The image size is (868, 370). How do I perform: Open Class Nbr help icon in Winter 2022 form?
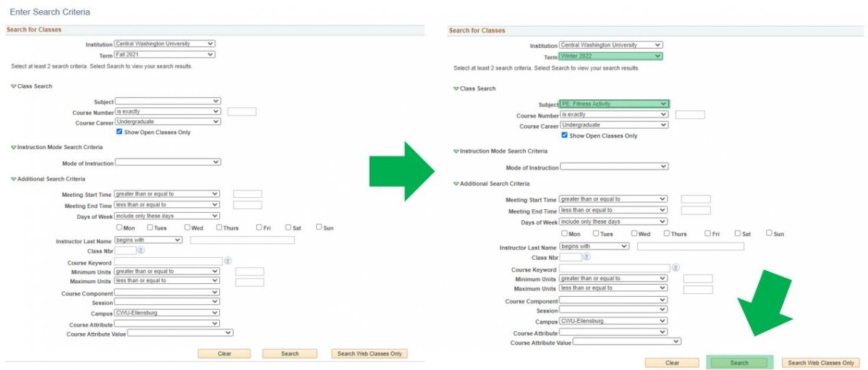click(x=587, y=257)
